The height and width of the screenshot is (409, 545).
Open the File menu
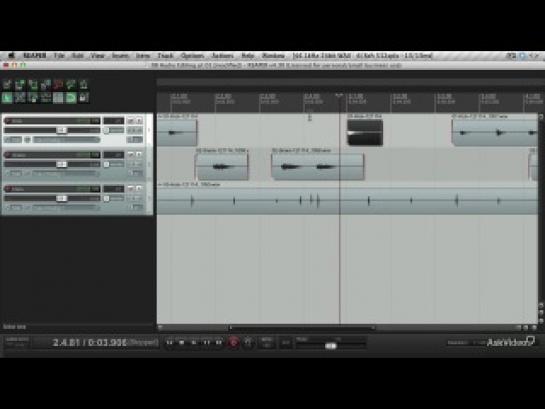point(59,56)
